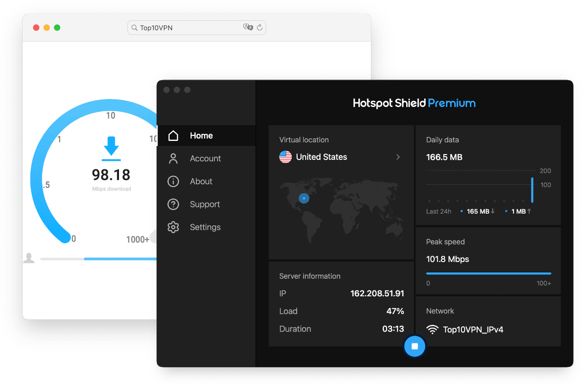
Task: Open the Account menu entry
Action: (205, 158)
